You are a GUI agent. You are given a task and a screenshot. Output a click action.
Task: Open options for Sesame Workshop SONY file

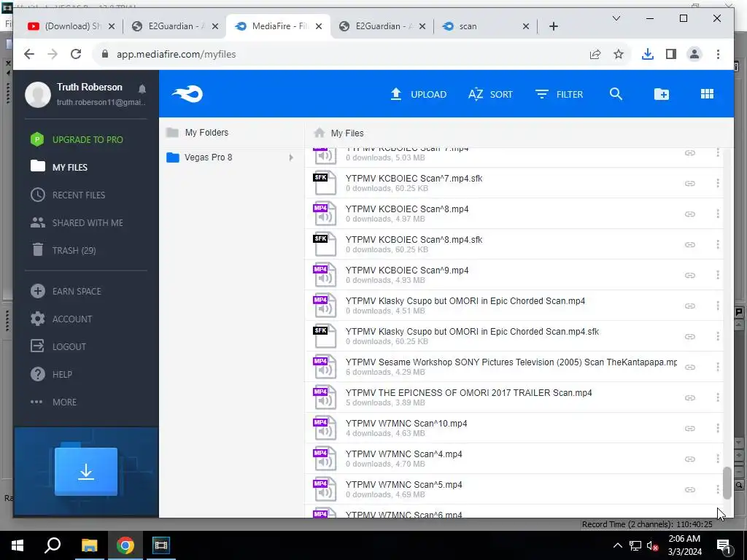(x=718, y=367)
